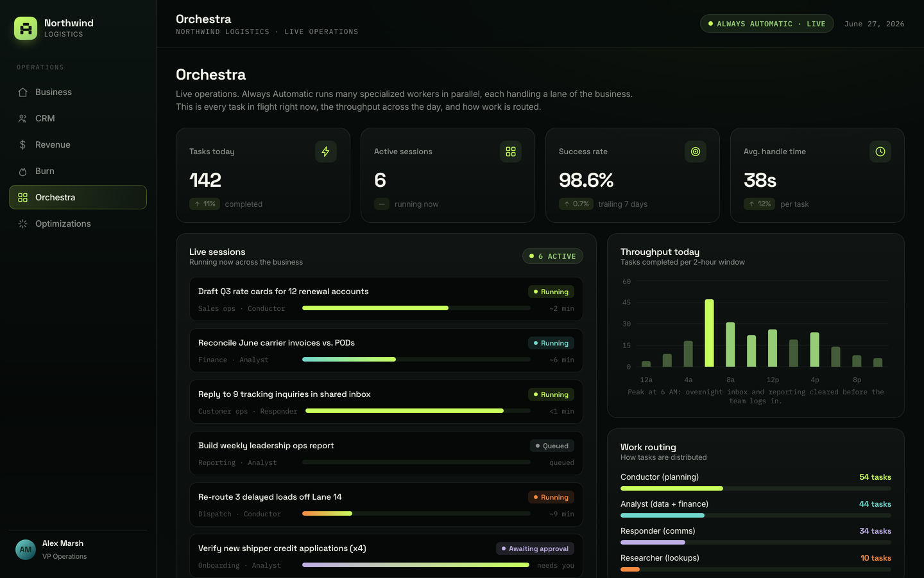Click the Revenue dollar icon

tap(22, 144)
